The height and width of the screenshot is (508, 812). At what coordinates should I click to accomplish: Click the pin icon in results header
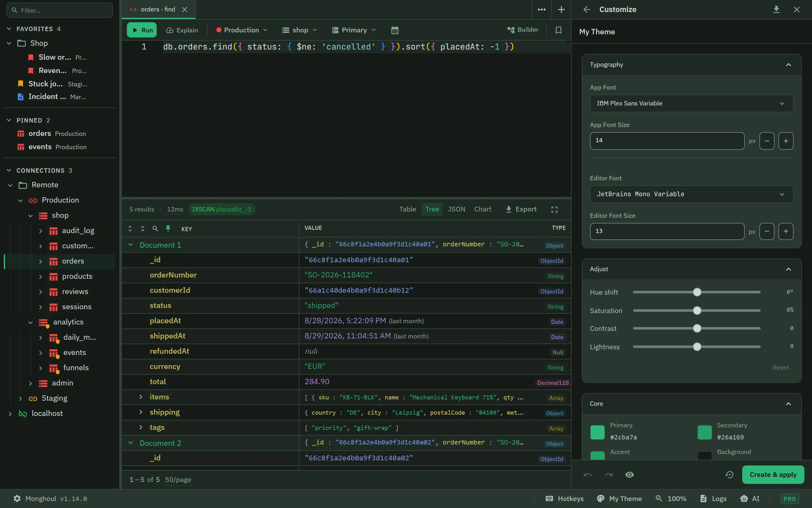click(x=168, y=229)
